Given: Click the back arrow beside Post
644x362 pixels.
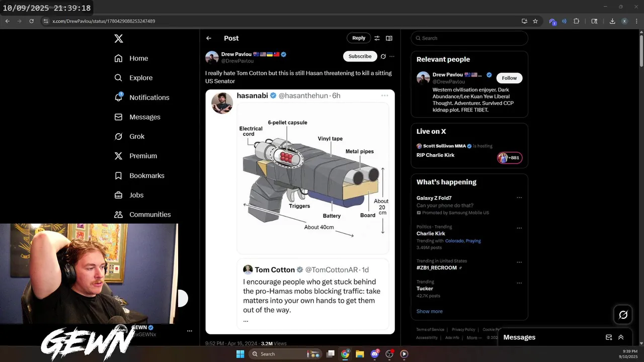Looking at the screenshot, I should tap(209, 38).
